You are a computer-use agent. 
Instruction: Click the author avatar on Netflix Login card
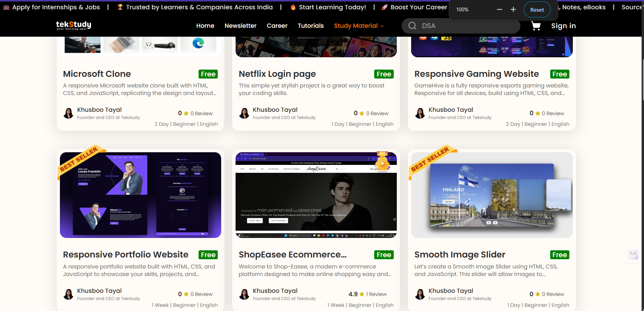click(244, 113)
